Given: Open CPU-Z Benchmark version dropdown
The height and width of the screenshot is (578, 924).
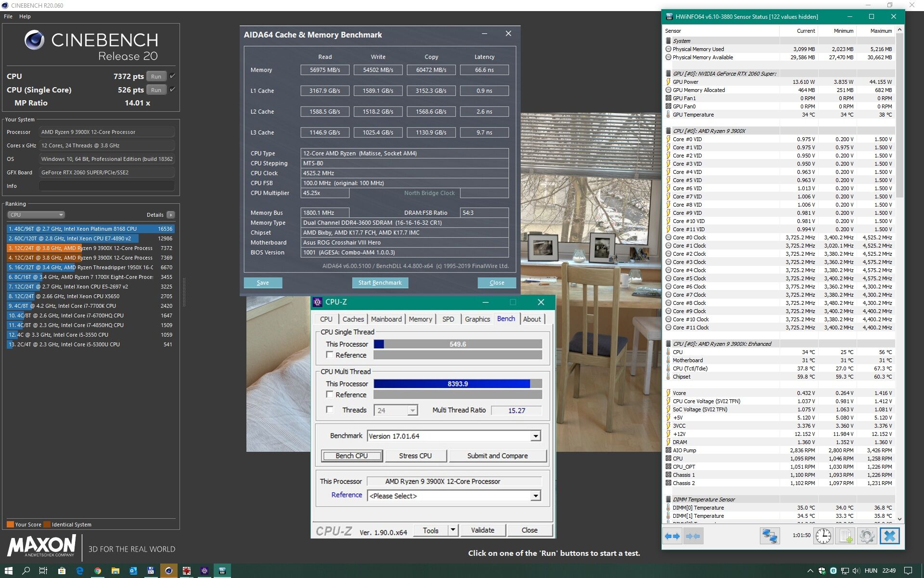Looking at the screenshot, I should point(535,436).
